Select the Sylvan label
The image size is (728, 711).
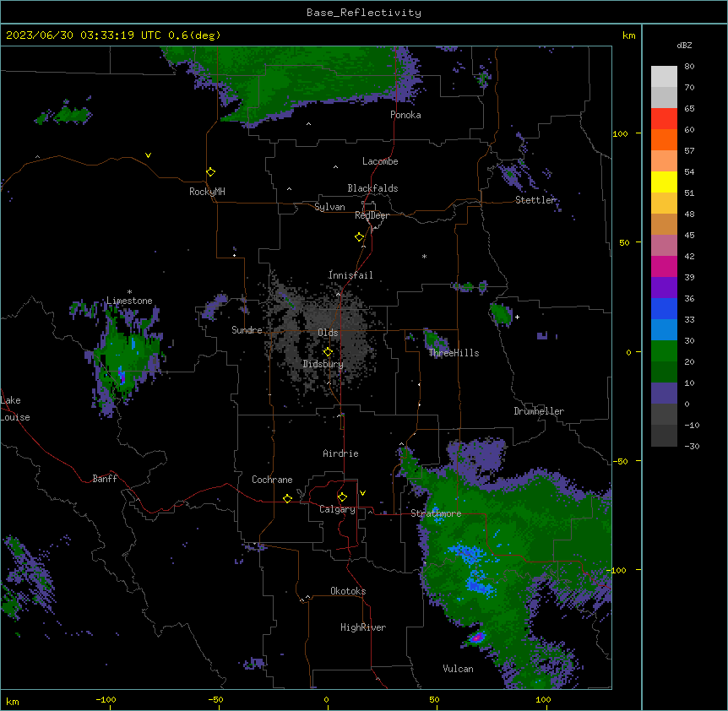329,207
